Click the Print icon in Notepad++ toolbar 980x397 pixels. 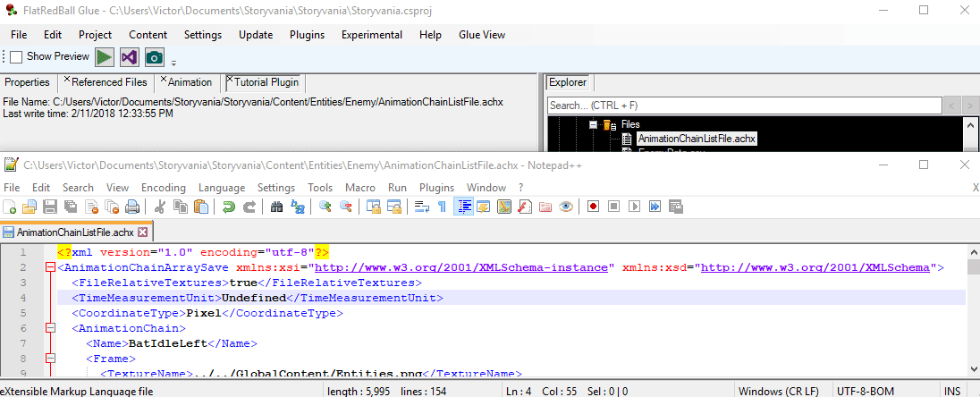click(x=132, y=207)
